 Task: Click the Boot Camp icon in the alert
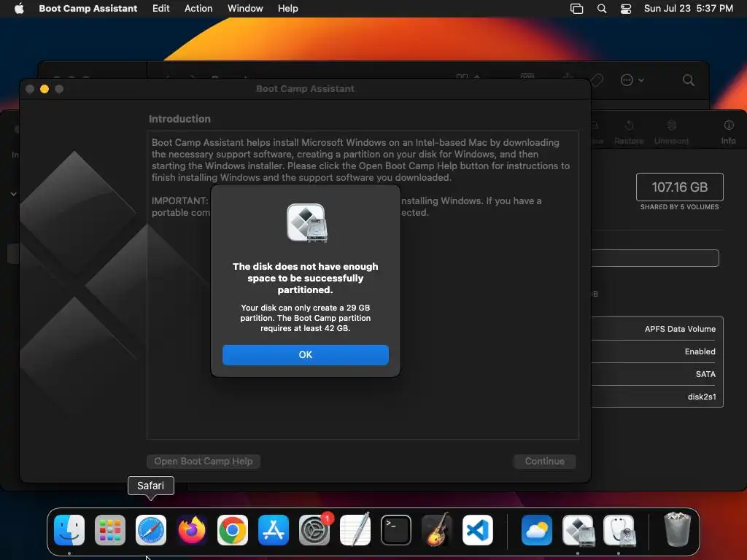[x=307, y=223]
